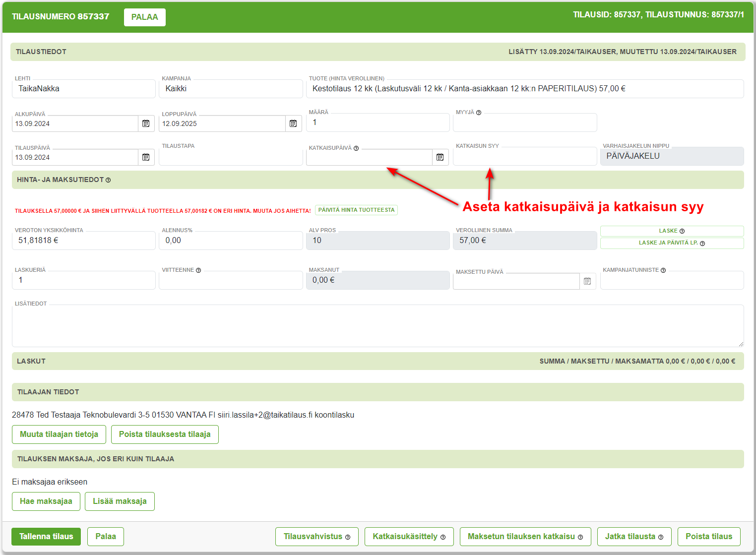Open calendar picker for Loppupäivä
This screenshot has height=555, width=756.
(x=293, y=123)
